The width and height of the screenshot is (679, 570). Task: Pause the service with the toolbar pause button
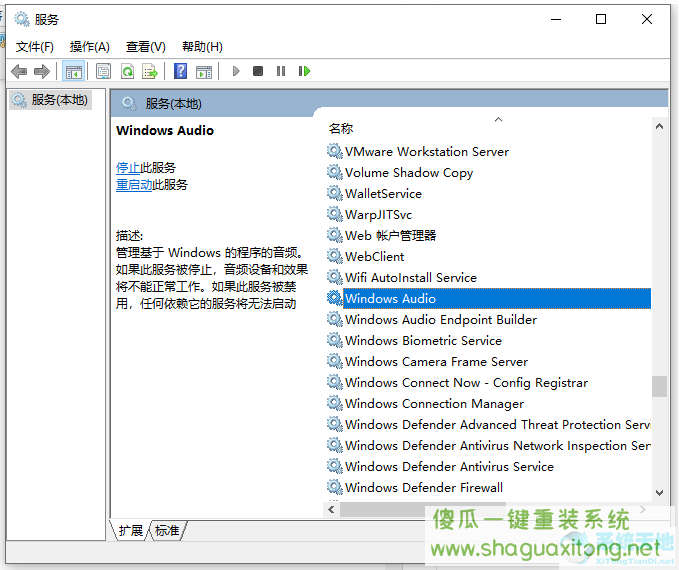[281, 71]
